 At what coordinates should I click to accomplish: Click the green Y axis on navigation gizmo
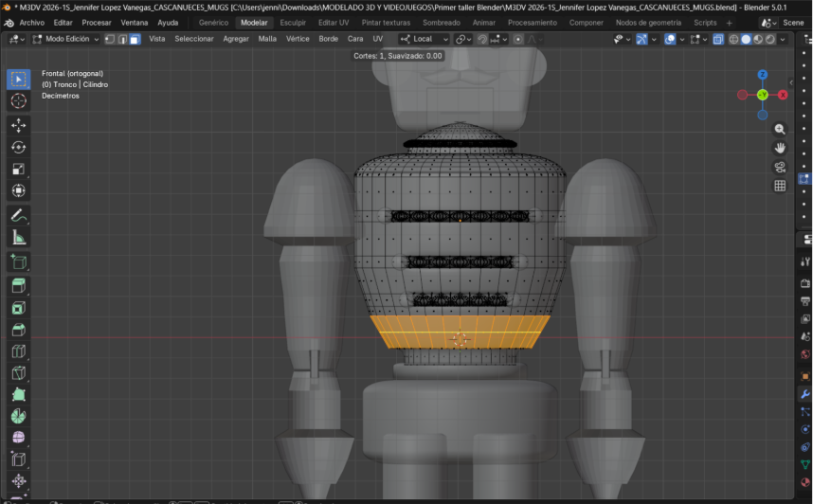point(763,95)
